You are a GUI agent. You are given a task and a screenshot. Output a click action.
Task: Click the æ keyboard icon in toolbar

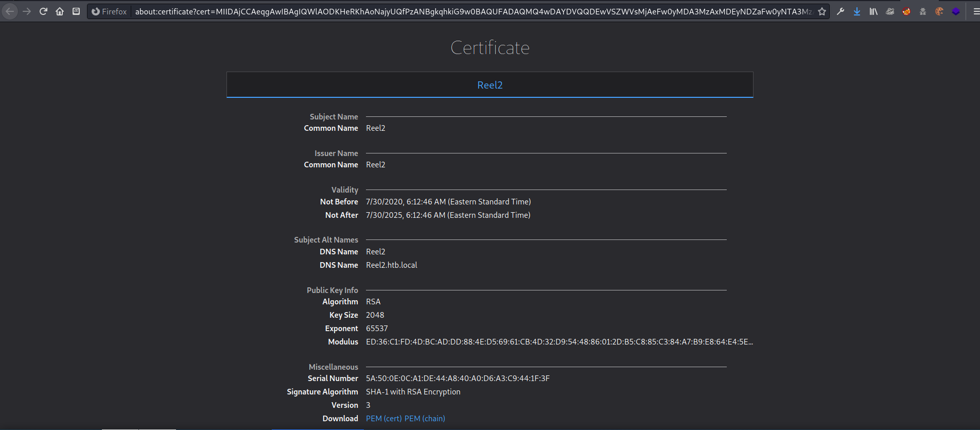tap(76, 11)
